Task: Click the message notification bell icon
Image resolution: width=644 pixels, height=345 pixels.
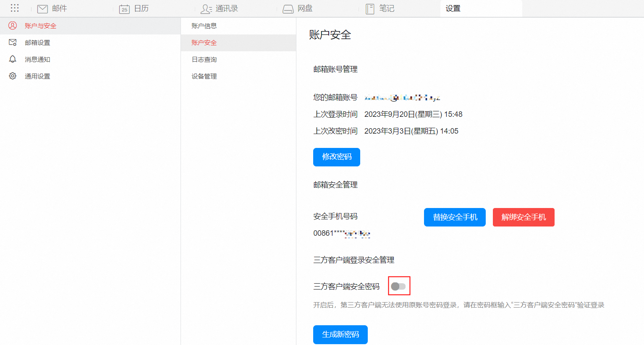Action: (13, 59)
